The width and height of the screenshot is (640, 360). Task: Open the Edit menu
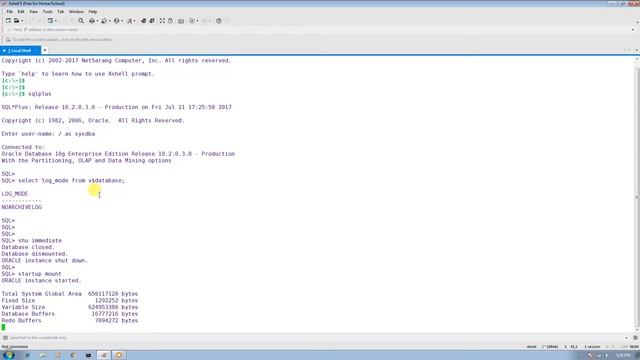click(21, 11)
